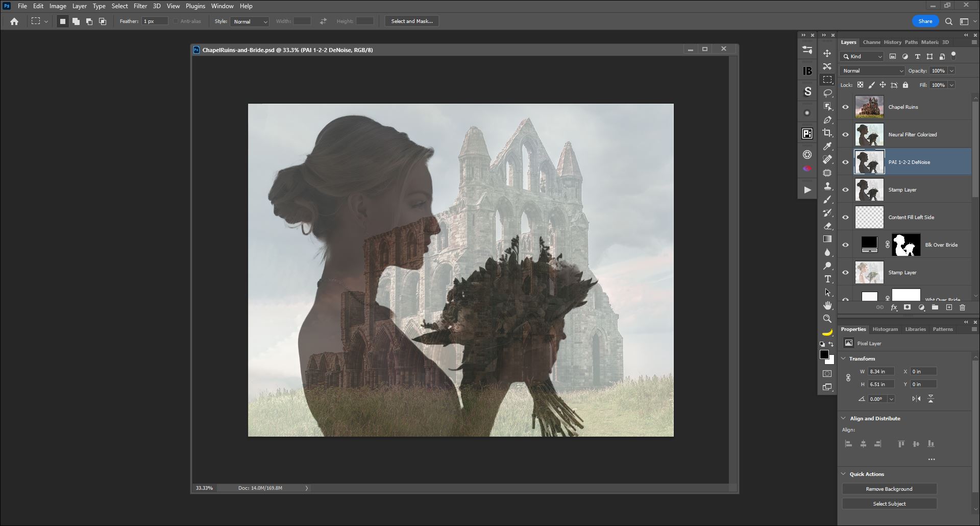Open the Filter menu

click(x=140, y=6)
